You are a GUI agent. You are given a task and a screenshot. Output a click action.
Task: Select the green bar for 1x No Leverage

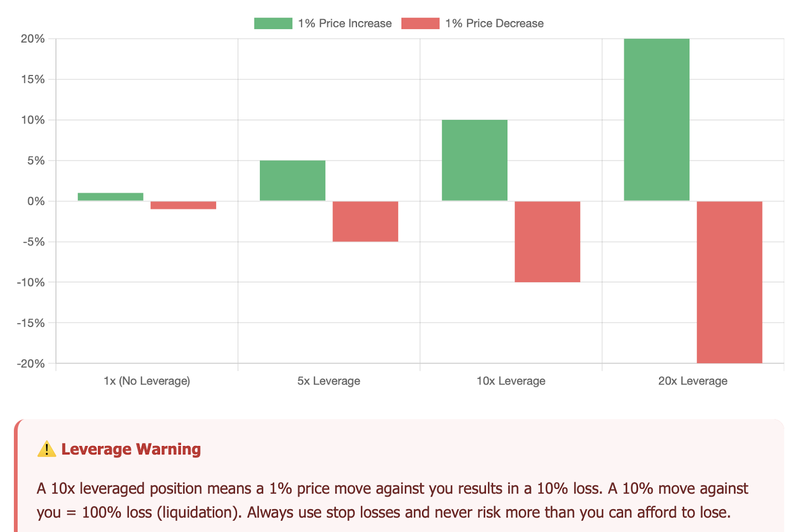(110, 197)
